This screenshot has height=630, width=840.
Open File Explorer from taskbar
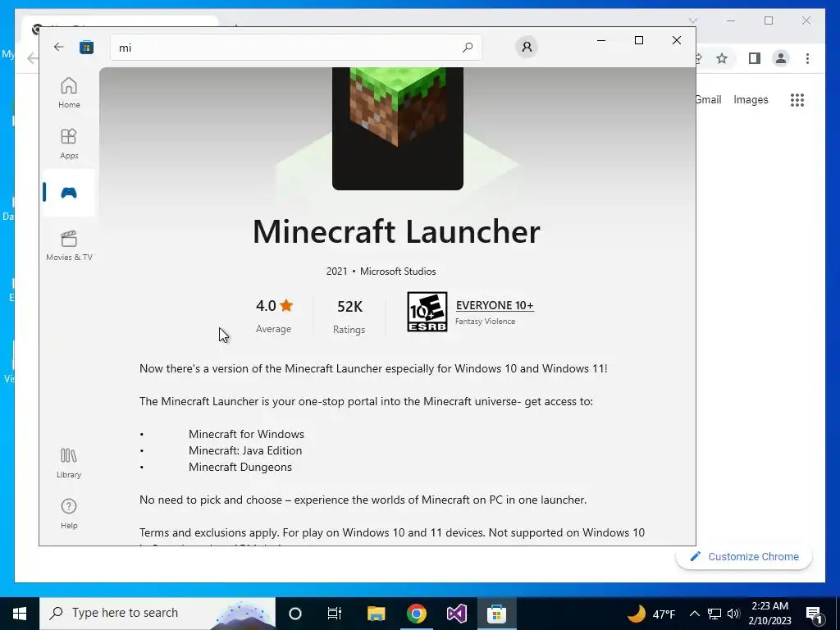tap(376, 614)
